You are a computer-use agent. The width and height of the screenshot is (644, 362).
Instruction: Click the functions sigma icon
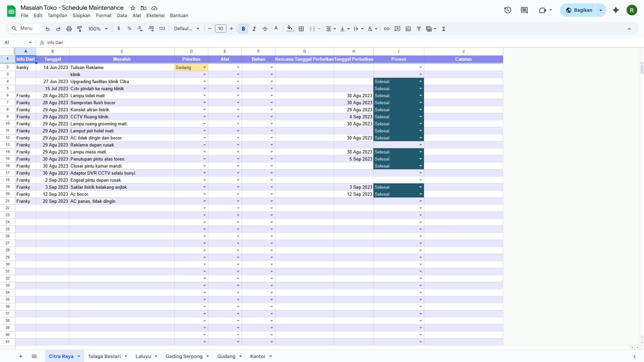click(x=444, y=29)
